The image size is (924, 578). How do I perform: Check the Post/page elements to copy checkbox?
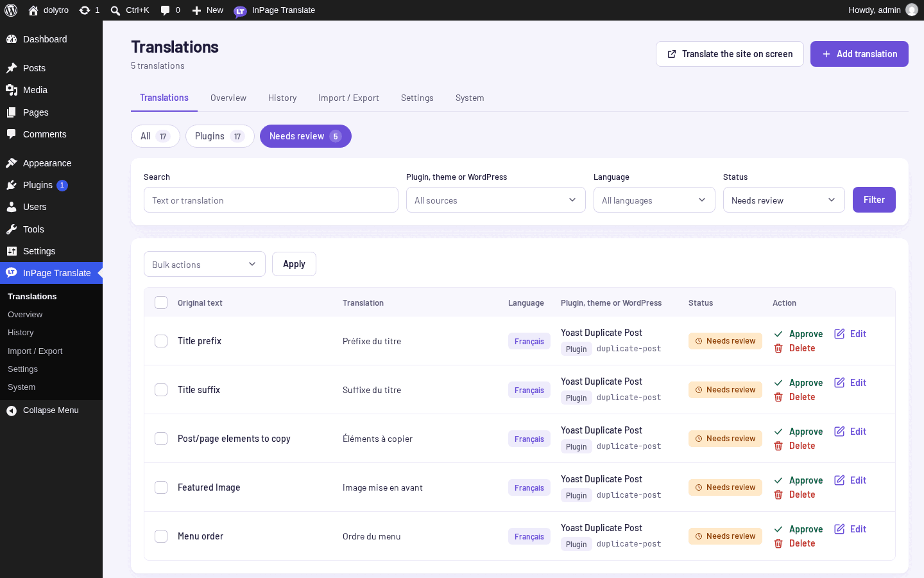pos(161,439)
